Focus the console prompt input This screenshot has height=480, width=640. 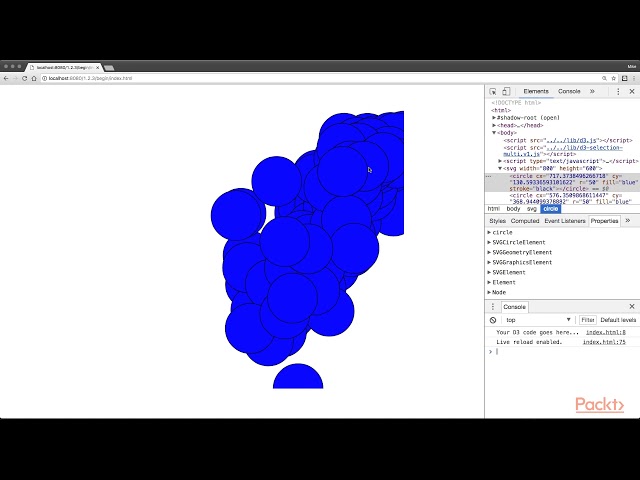565,351
